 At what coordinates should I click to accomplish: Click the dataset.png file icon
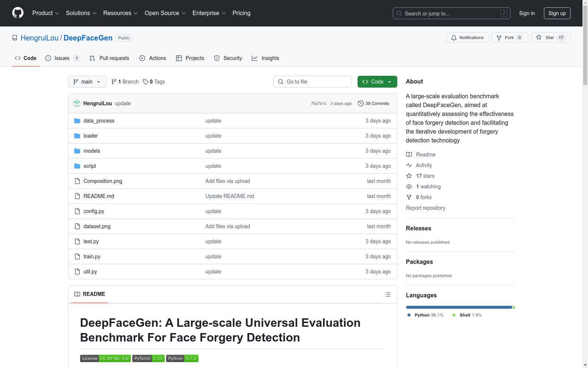coord(77,226)
